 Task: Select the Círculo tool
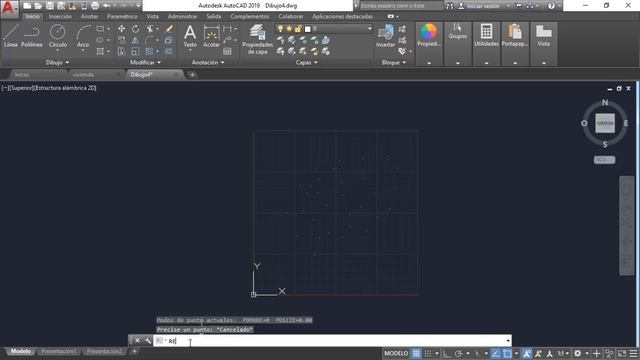58,36
